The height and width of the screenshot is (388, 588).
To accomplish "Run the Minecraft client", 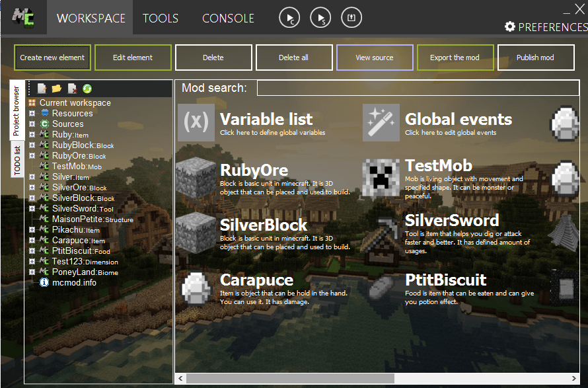I will point(289,17).
